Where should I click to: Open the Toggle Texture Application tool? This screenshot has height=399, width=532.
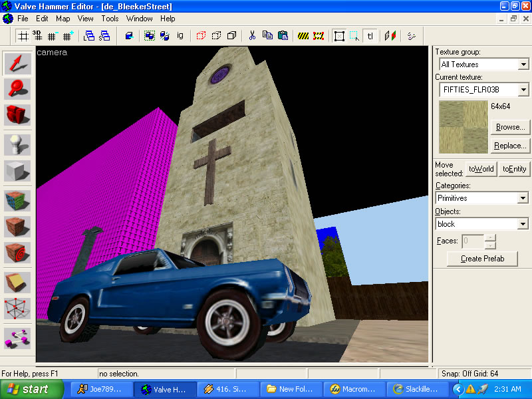(x=17, y=200)
